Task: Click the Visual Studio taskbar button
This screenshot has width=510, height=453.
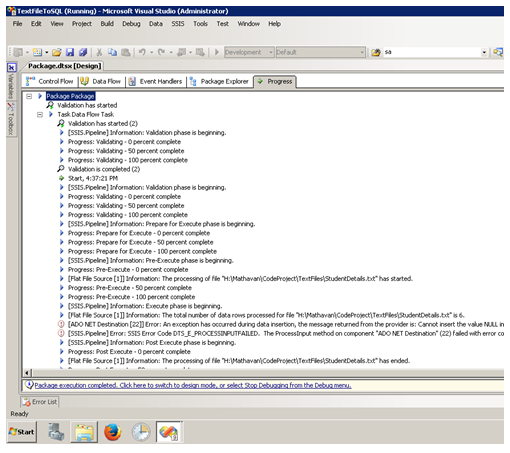Action: coord(169,432)
